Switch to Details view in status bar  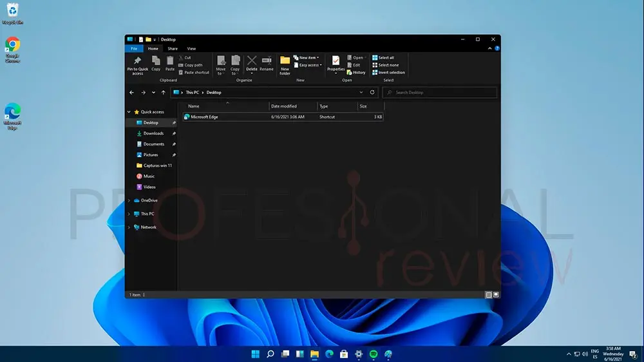pos(488,294)
